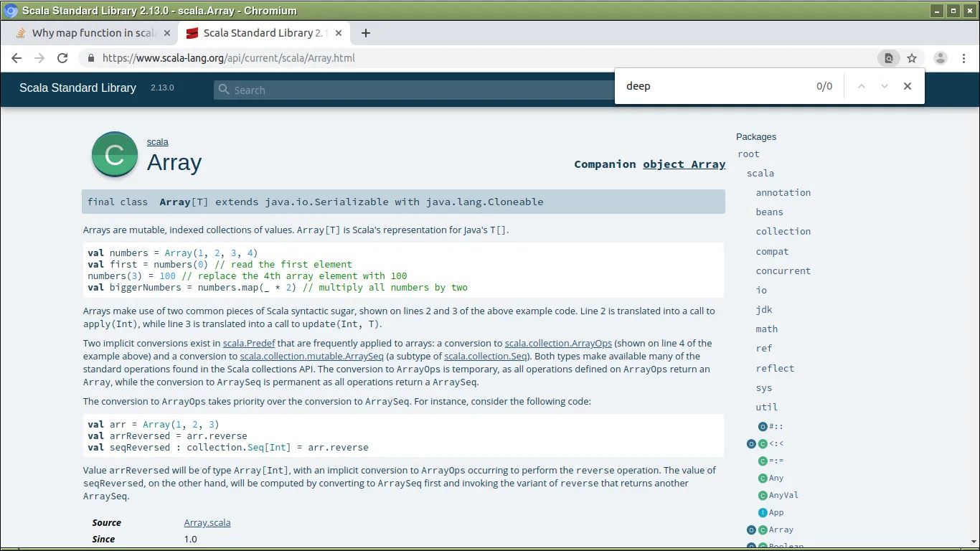Open the find-in-page indicator icon in the address bar
This screenshot has width=980, height=551.
tap(888, 58)
